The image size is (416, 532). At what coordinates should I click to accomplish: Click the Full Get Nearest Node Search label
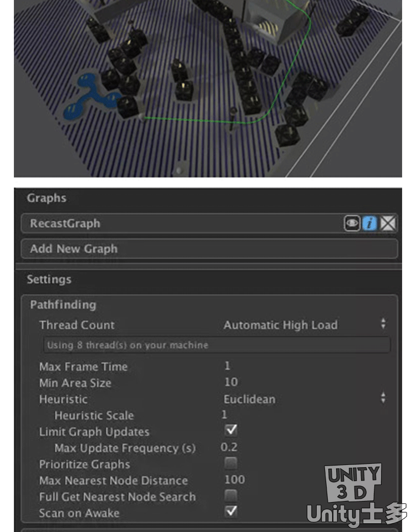coord(118,497)
